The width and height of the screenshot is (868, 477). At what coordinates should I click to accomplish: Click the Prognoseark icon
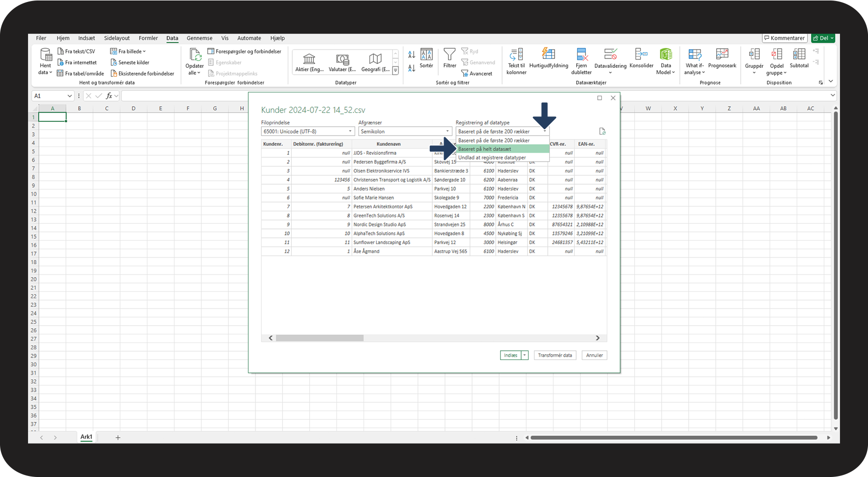(x=722, y=54)
